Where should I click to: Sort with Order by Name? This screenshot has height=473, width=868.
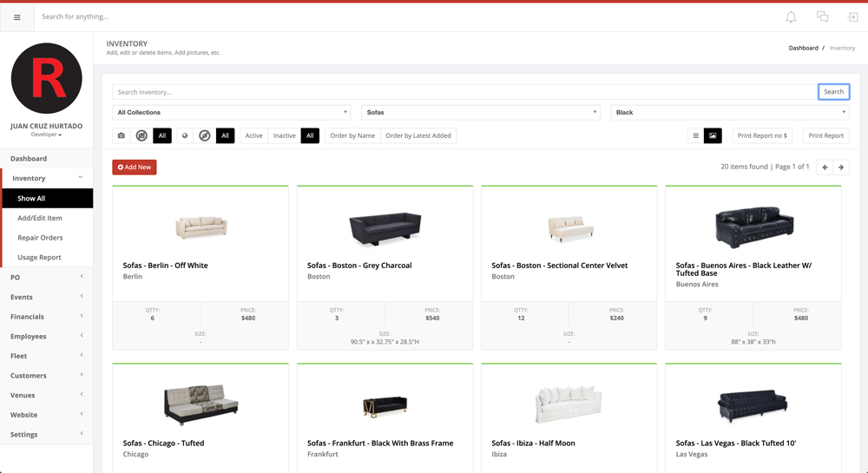point(352,135)
